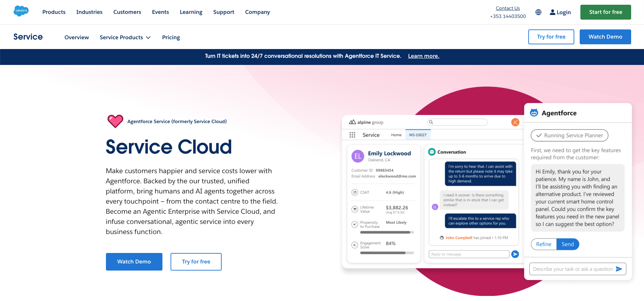
Task: Click the search magnifier in alpine panel
Action: 431,122
